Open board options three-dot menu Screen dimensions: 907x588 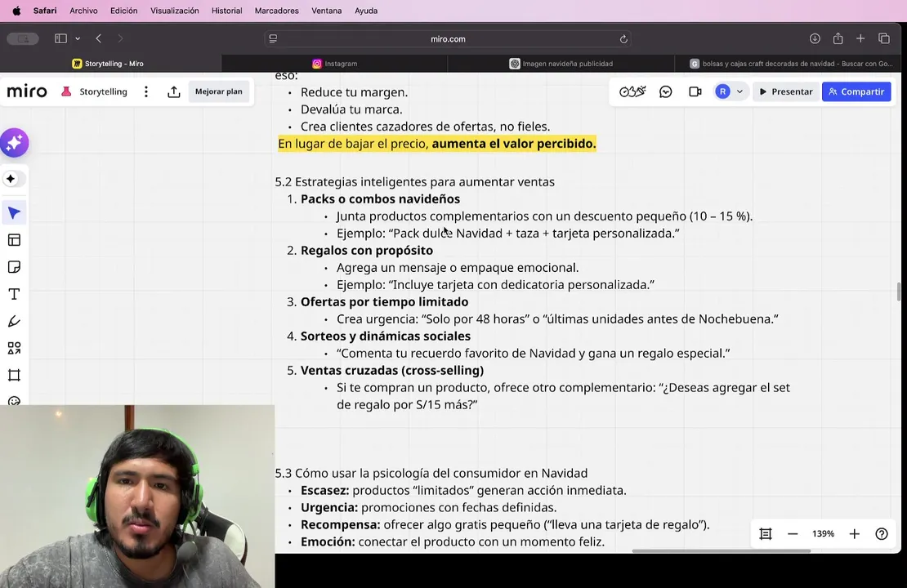pyautogui.click(x=146, y=91)
